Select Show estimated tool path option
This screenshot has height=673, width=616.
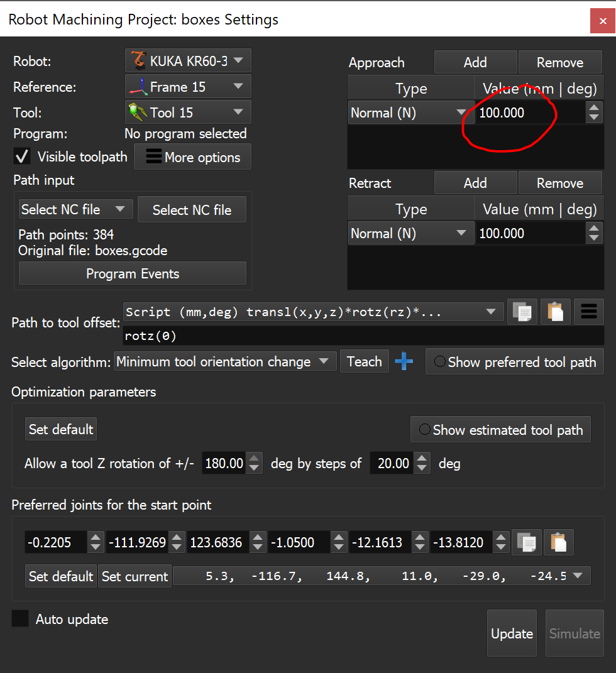425,430
